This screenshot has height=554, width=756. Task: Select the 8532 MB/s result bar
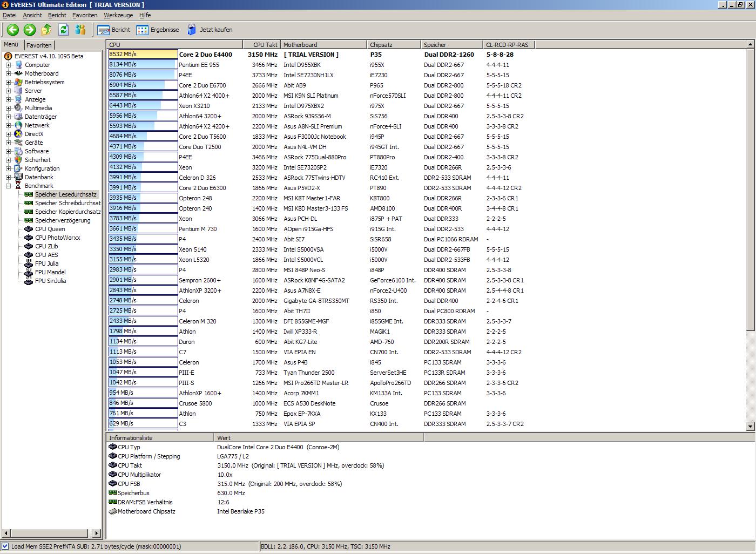coord(143,54)
